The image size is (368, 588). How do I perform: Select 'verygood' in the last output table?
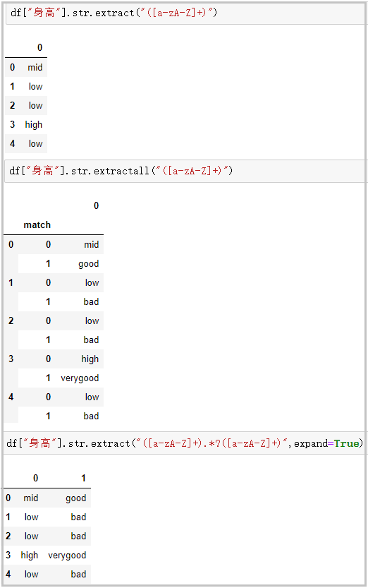point(67,556)
